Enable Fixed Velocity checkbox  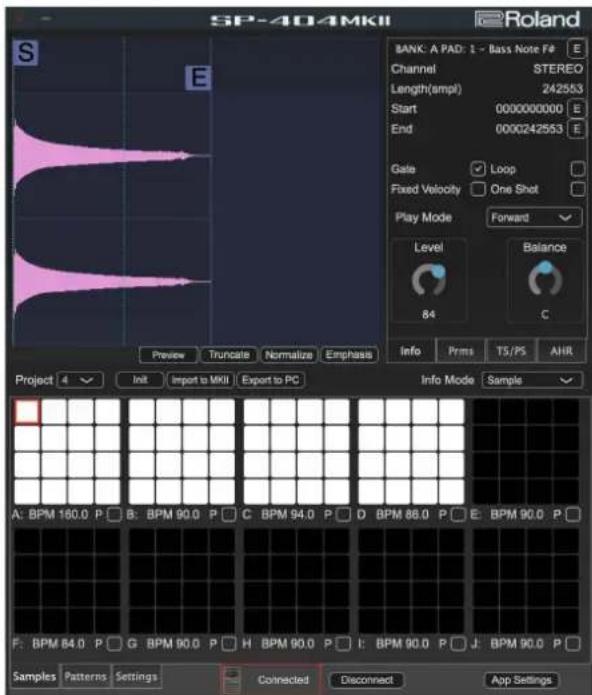click(478, 189)
